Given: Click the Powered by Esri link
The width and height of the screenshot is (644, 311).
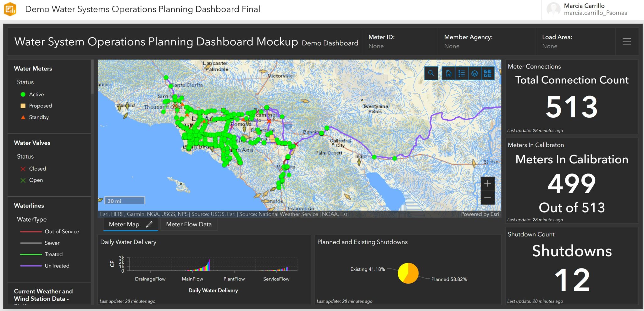Looking at the screenshot, I should (x=480, y=214).
